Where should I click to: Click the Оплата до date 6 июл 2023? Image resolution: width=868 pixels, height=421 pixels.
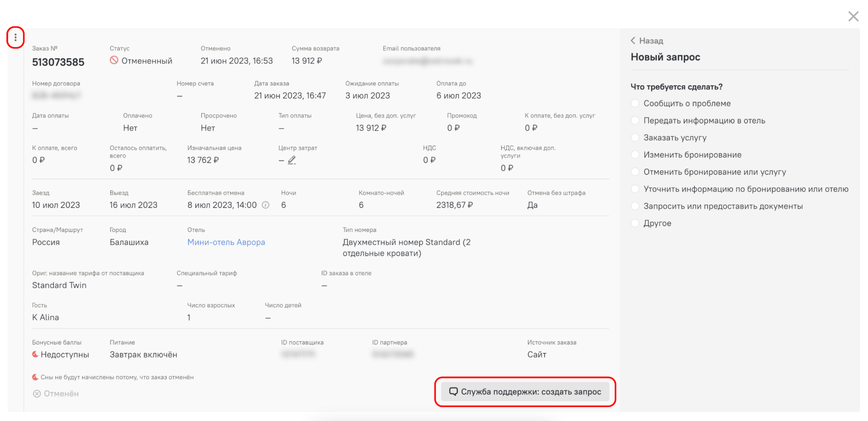click(x=459, y=96)
